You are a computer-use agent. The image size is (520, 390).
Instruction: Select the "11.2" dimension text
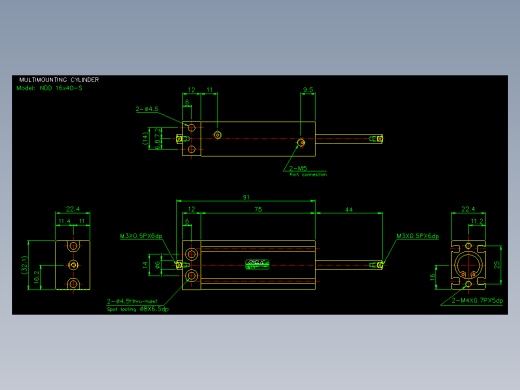coord(477,221)
